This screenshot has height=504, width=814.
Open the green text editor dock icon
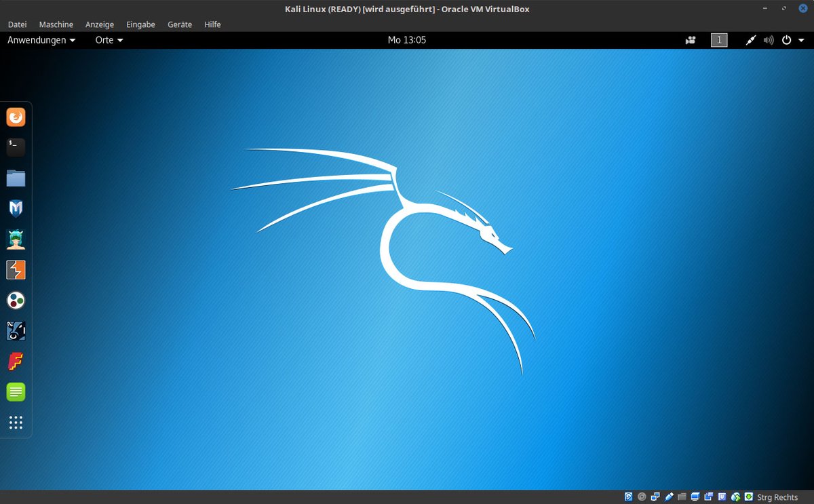[16, 391]
